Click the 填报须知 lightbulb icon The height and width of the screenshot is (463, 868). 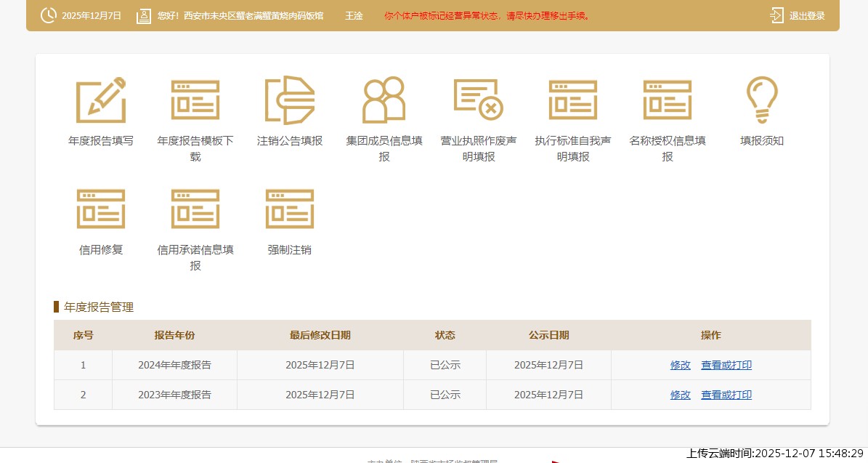(762, 100)
